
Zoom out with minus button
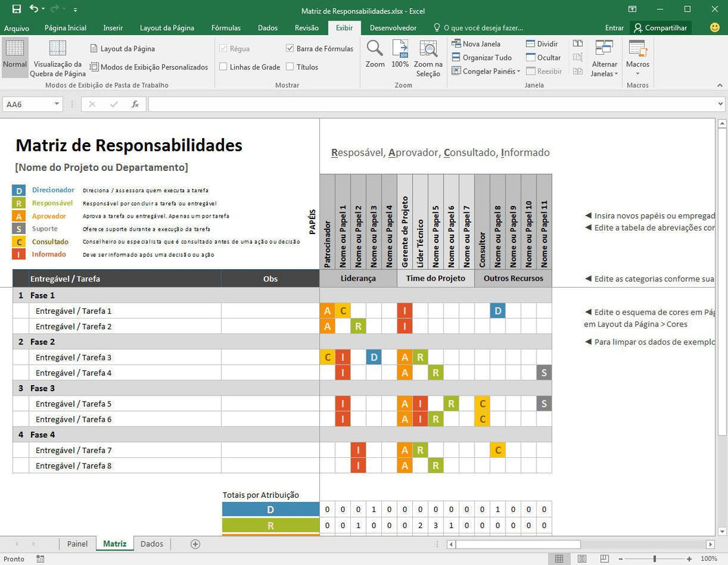(x=620, y=559)
